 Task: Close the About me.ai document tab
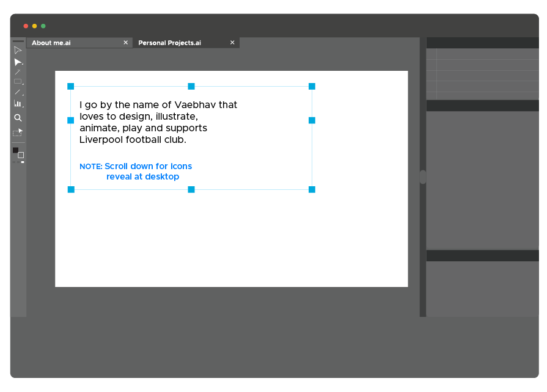[x=125, y=43]
